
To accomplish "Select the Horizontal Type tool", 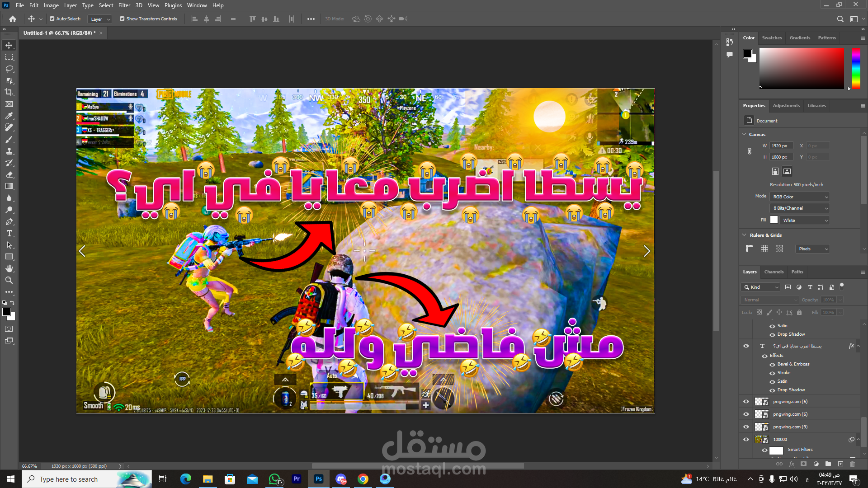I will pyautogui.click(x=9, y=234).
